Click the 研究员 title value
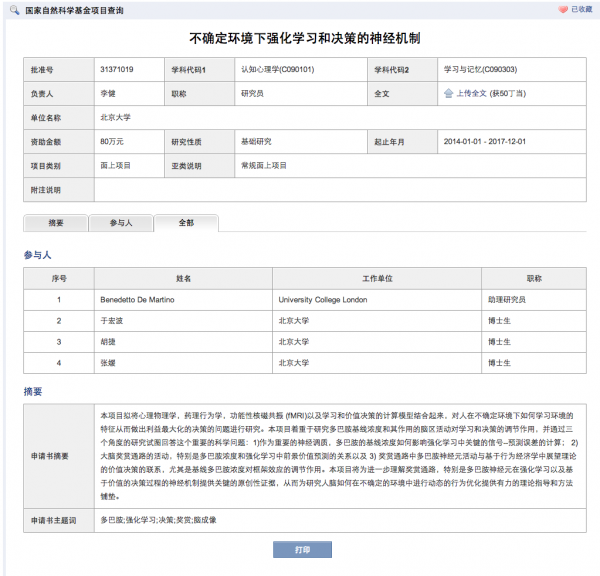 coord(252,93)
